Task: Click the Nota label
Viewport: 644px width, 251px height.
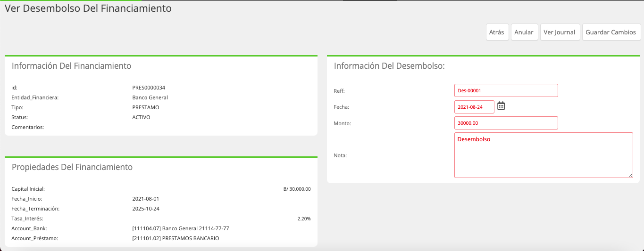Action: click(340, 155)
